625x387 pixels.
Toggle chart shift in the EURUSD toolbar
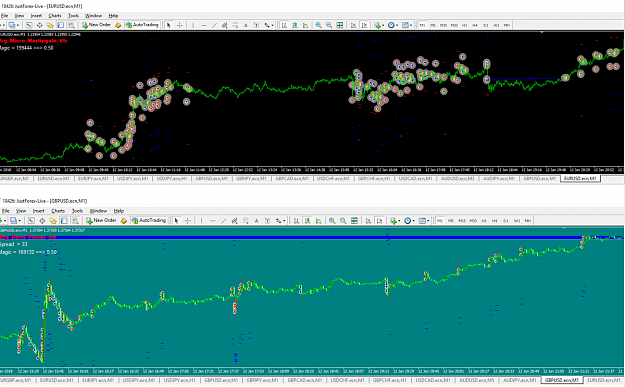tap(364, 25)
